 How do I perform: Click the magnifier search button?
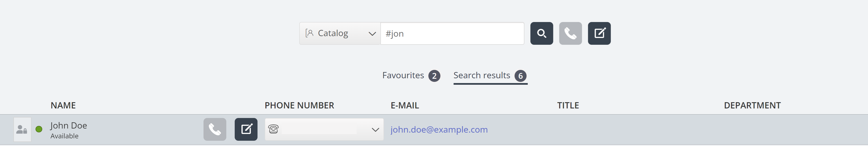click(x=541, y=33)
